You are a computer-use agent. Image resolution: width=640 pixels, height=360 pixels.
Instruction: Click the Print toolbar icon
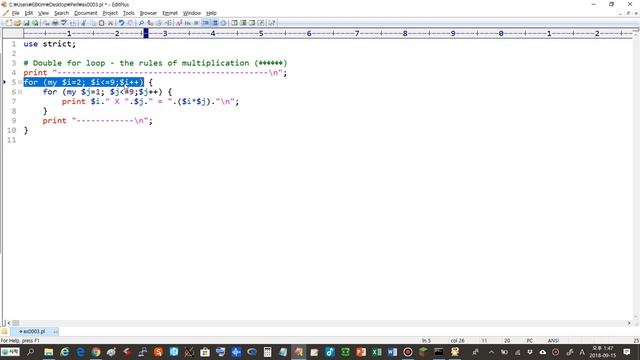55,23
